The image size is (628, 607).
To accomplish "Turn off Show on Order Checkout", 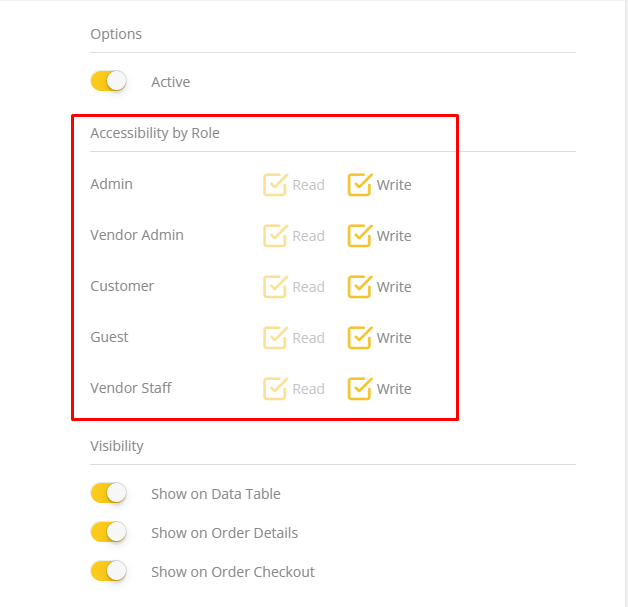I will coord(109,572).
